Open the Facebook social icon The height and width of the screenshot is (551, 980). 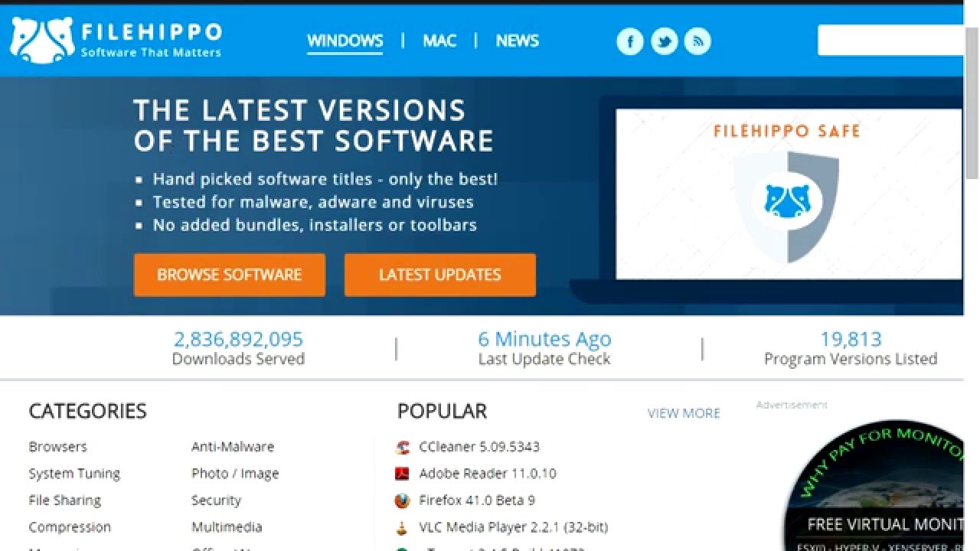(630, 41)
